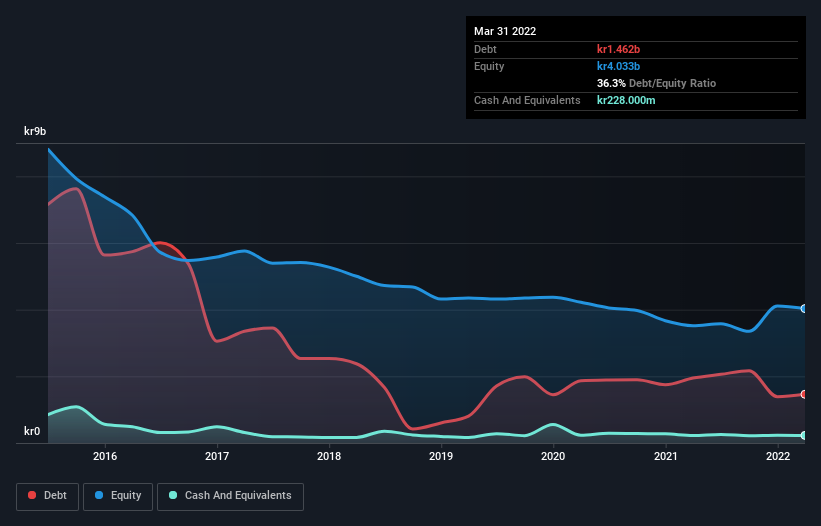Click the 2018 x-axis label
This screenshot has height=526, width=821.
[x=329, y=456]
